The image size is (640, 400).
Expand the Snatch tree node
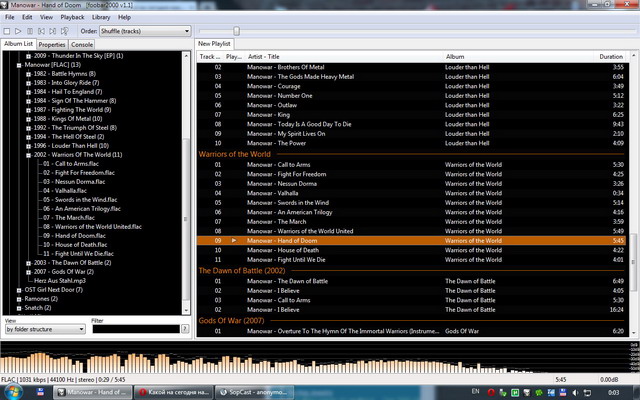tap(19, 308)
